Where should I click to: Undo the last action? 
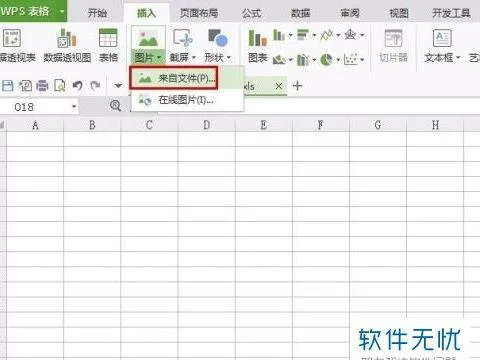[x=77, y=86]
